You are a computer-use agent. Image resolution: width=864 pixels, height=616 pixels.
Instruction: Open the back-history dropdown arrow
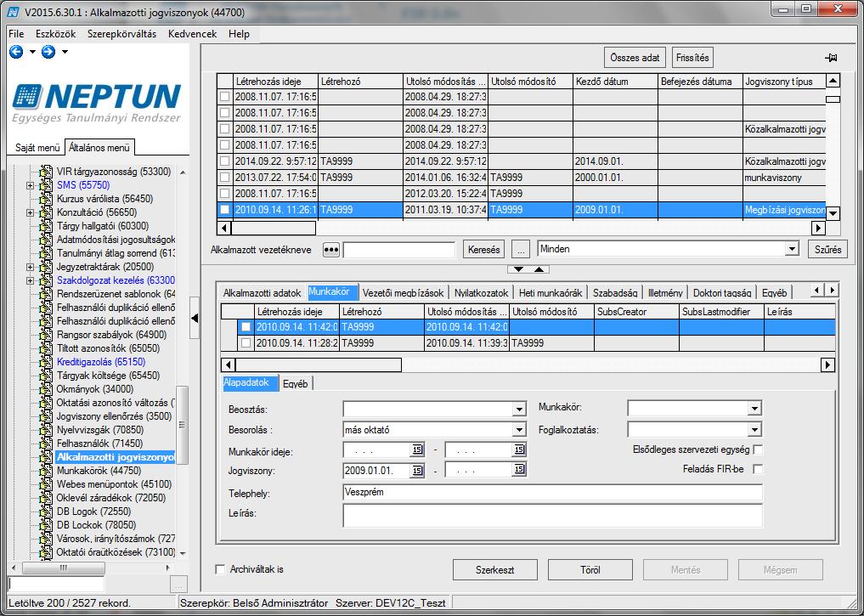pos(32,52)
